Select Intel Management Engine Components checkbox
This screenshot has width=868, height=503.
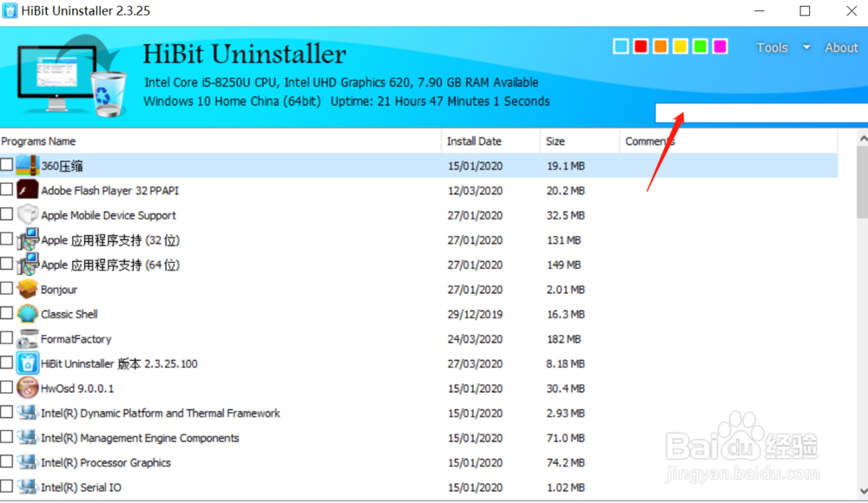point(7,436)
